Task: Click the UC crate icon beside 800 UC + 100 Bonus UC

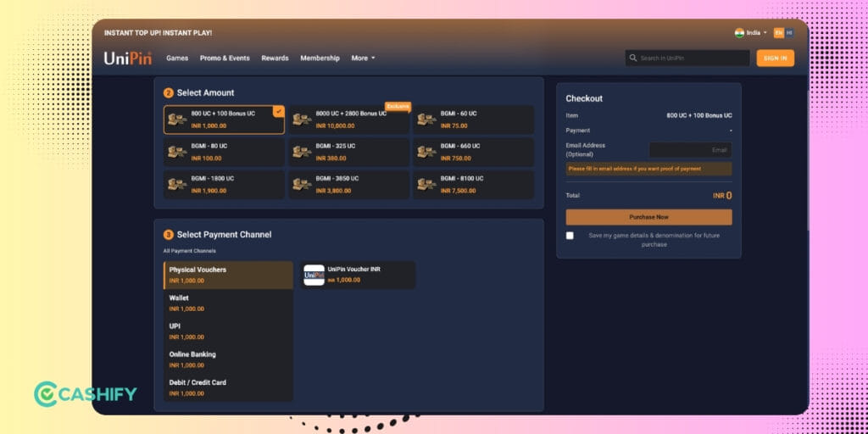Action: pyautogui.click(x=177, y=120)
